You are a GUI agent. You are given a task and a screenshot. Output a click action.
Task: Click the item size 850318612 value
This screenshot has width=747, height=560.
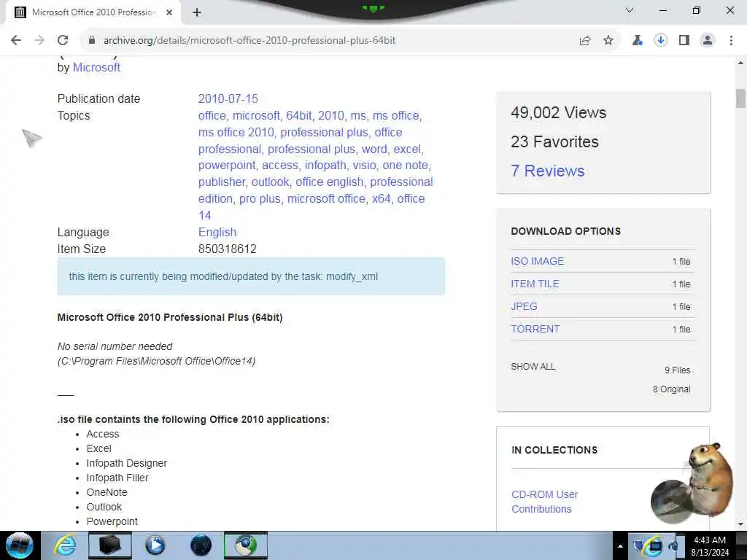click(x=228, y=249)
